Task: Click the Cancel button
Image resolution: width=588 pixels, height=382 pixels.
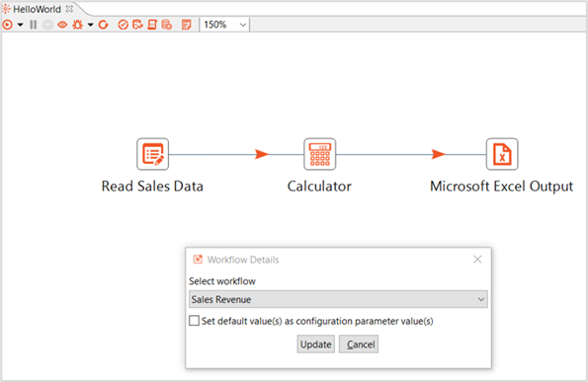Action: [359, 344]
